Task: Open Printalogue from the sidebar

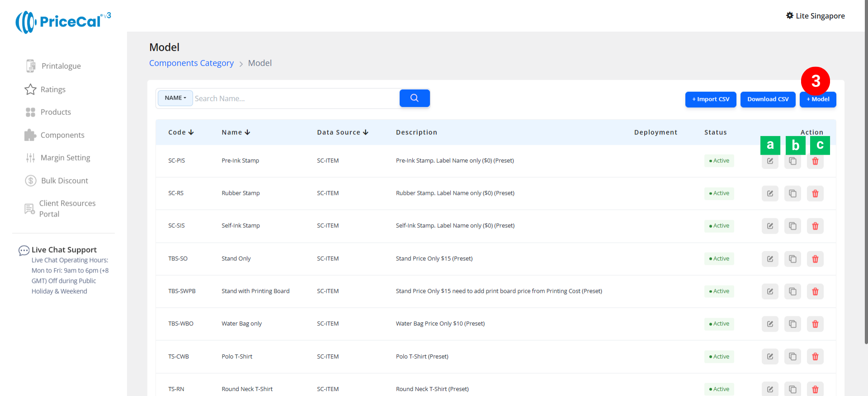Action: 61,66
